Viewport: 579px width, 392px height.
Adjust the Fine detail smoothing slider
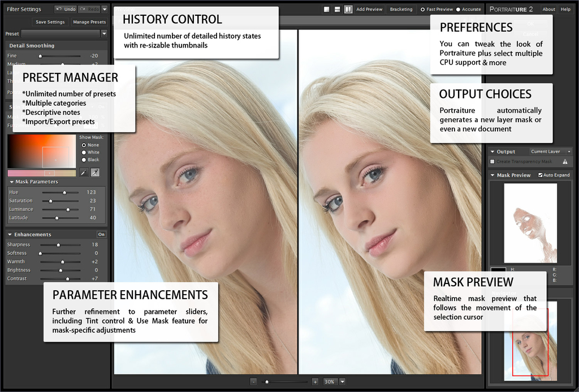pyautogui.click(x=60, y=56)
